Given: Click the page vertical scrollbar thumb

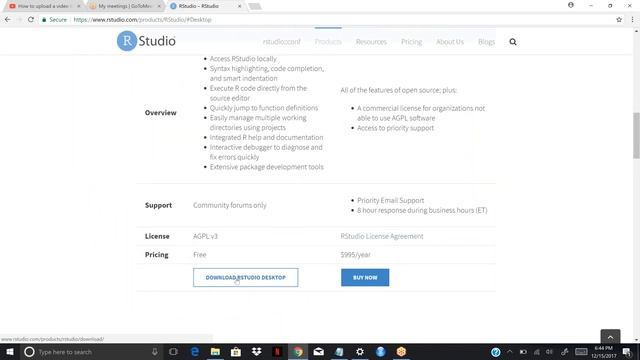Looking at the screenshot, I should [636, 135].
